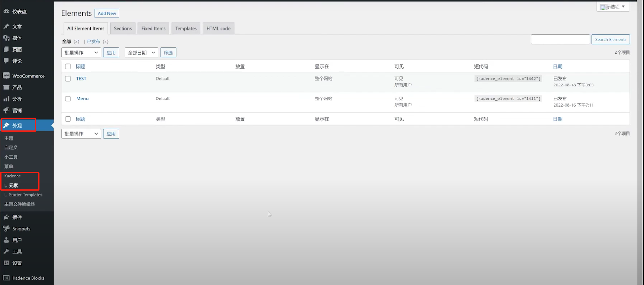Check the TEST element row checkbox
The image size is (644, 285).
[68, 79]
